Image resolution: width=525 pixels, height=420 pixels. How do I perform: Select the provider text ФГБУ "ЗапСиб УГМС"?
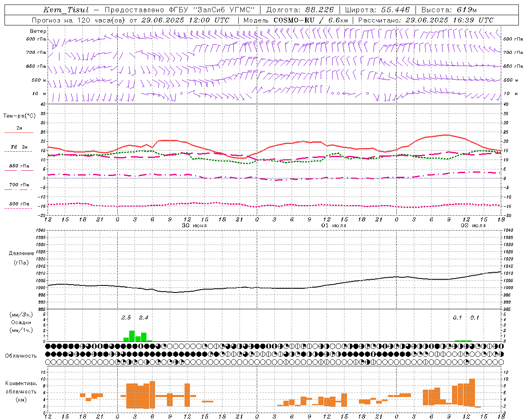pyautogui.click(x=212, y=10)
